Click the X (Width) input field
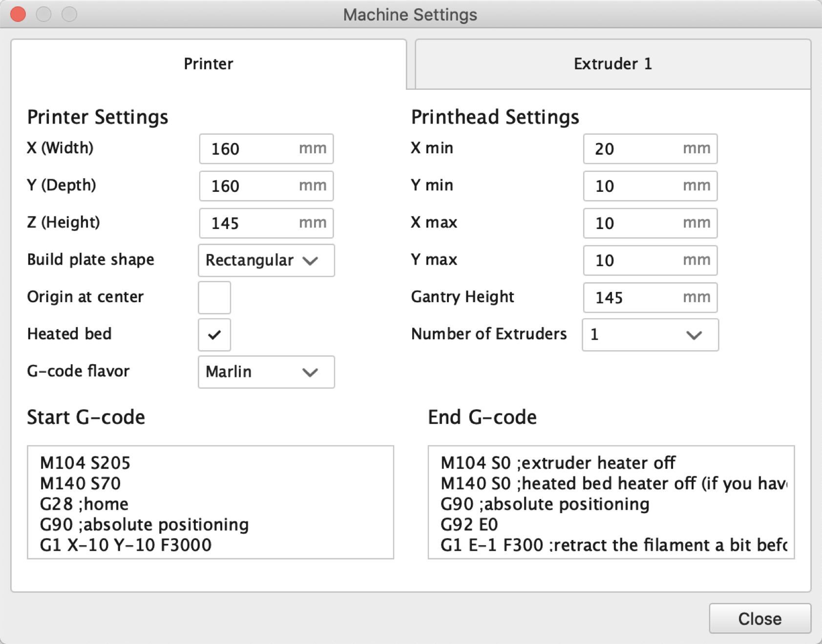Image resolution: width=822 pixels, height=644 pixels. [x=266, y=149]
